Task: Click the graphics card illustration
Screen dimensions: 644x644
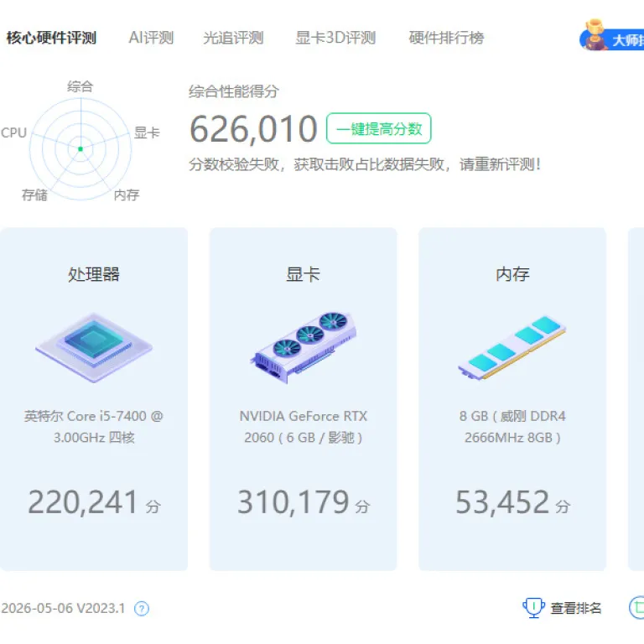Action: coord(303,347)
